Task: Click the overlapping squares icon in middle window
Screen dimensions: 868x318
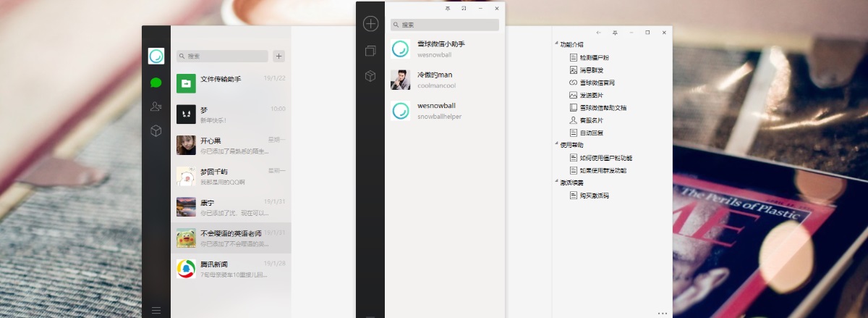Action: click(370, 51)
